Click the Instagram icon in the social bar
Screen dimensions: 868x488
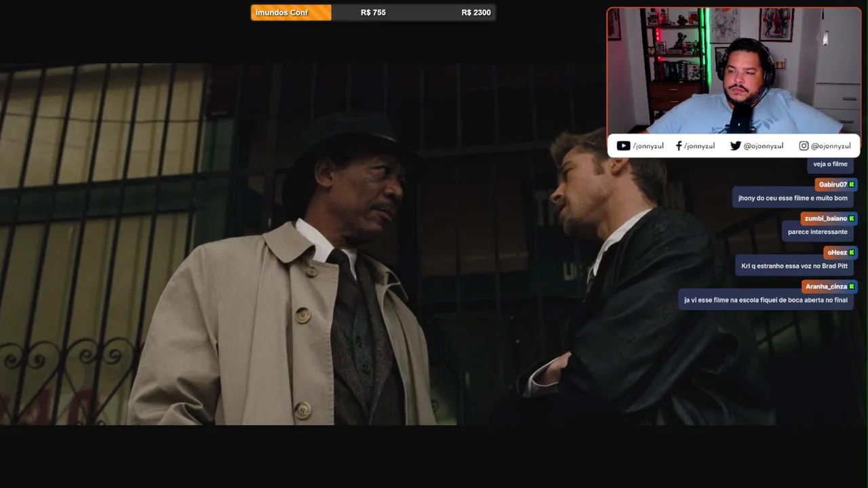(x=804, y=146)
